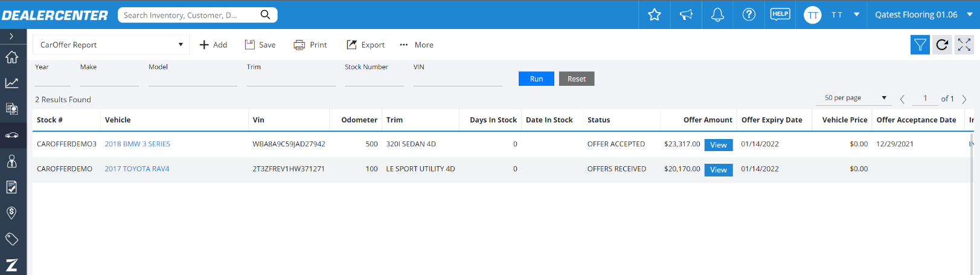Screen dimensions: 980x275
Task: Open the car inventory sidebar icon
Action: tap(11, 135)
